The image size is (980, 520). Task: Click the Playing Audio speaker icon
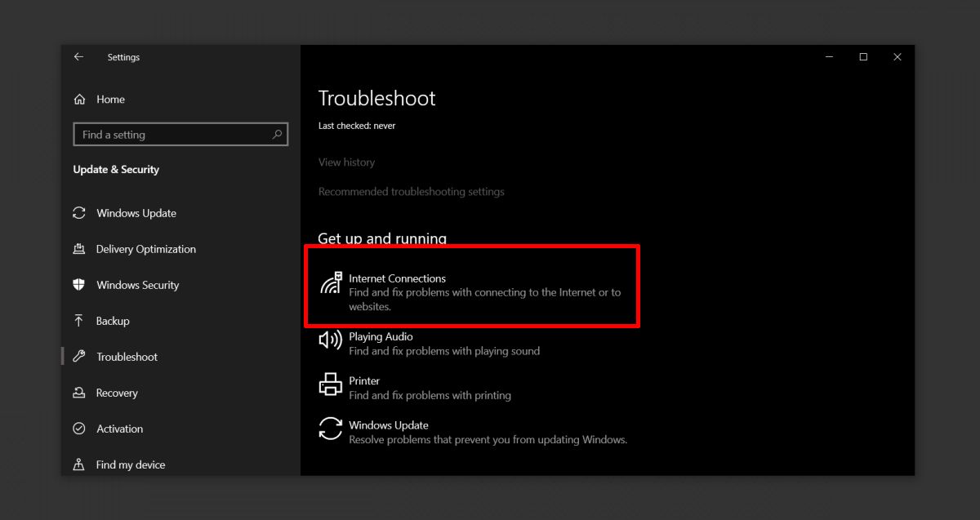(330, 340)
